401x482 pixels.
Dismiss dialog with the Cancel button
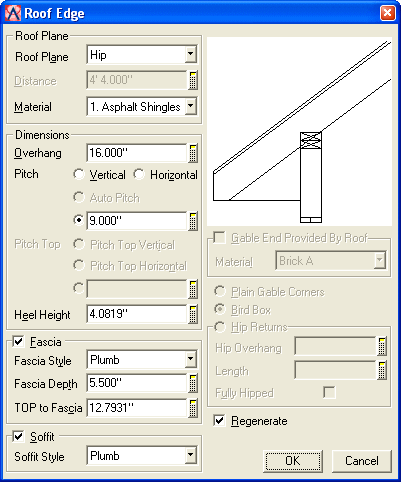tap(362, 461)
